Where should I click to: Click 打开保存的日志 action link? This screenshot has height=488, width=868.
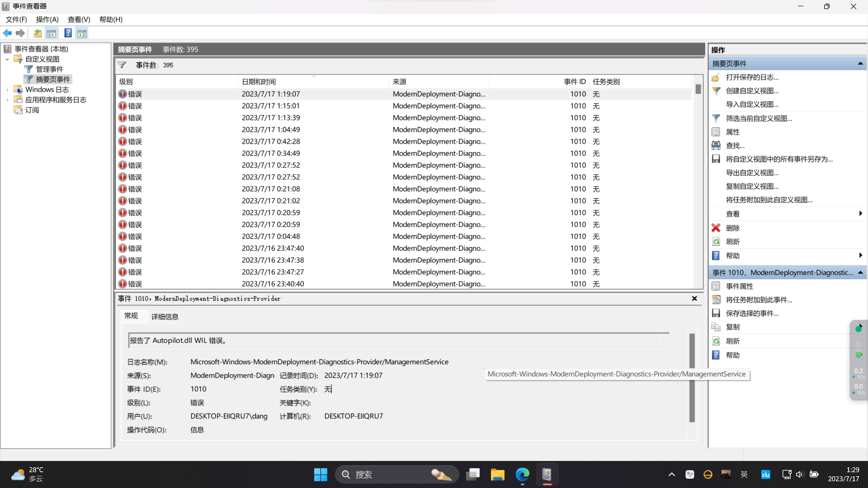[x=752, y=77]
